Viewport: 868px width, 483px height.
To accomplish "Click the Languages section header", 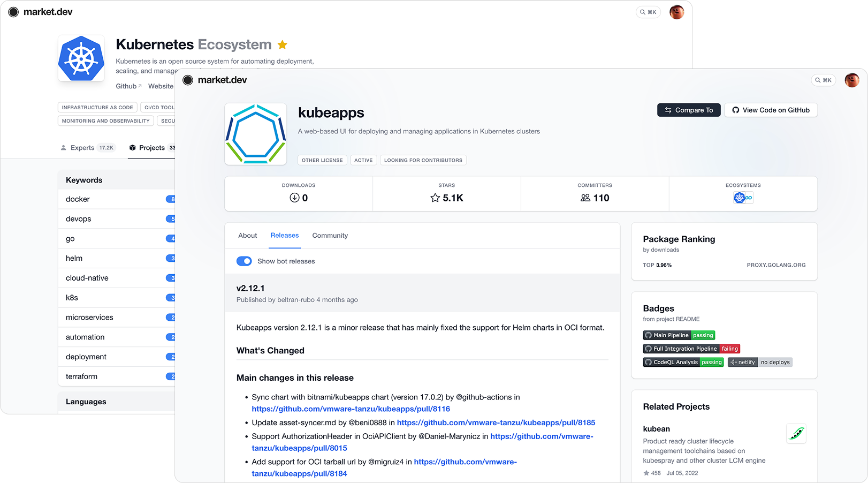I will (x=116, y=402).
